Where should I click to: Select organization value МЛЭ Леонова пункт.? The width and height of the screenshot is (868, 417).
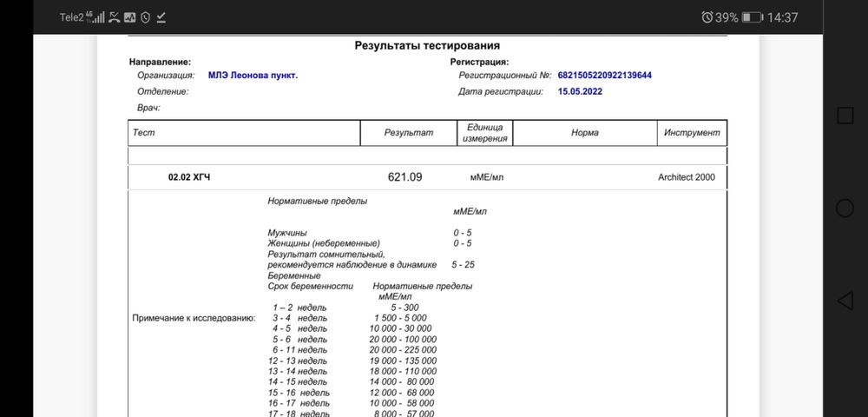pos(253,76)
